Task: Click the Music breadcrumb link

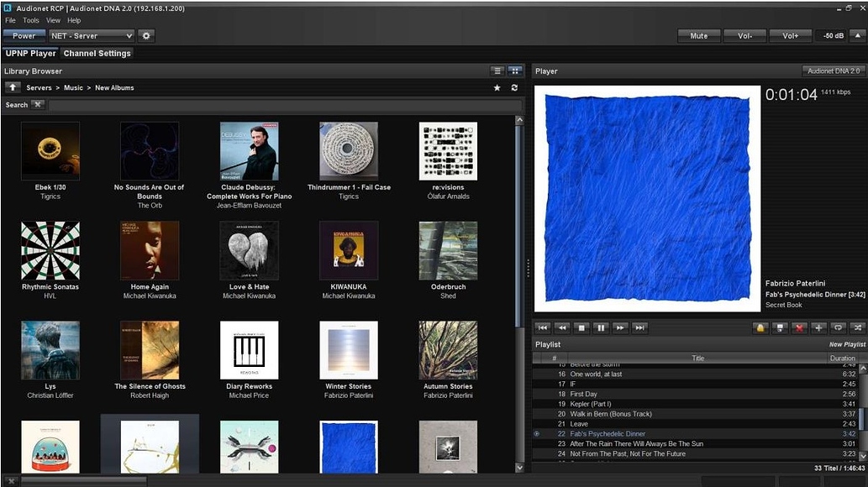Action: coord(73,87)
